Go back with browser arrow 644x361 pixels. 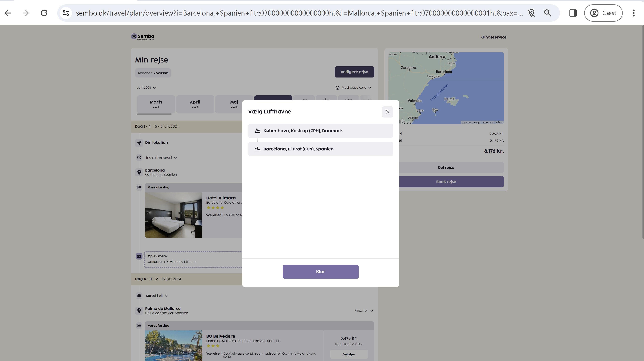(x=8, y=13)
